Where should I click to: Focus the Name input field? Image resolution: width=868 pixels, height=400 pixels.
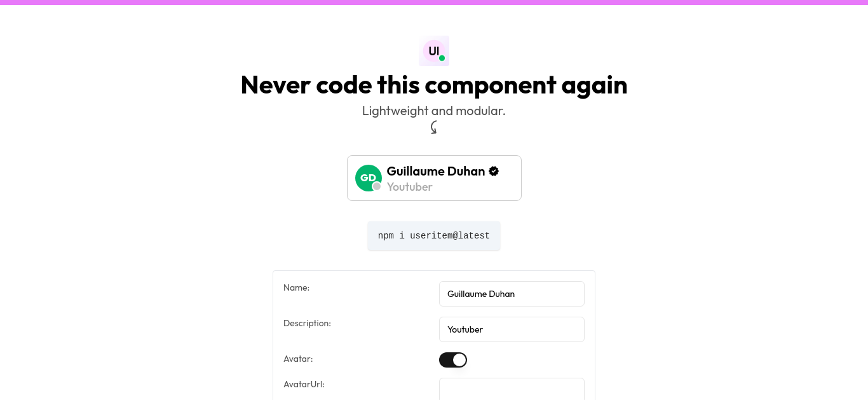[512, 294]
